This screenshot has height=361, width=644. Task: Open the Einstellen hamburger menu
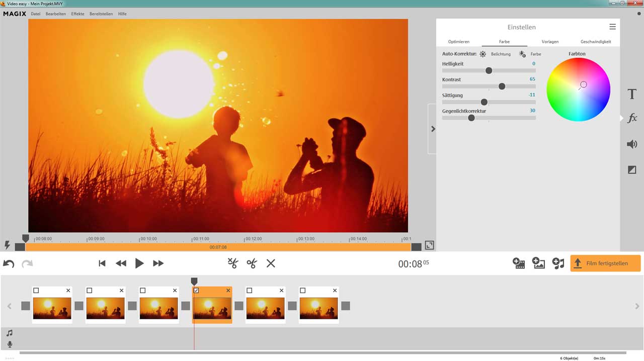point(612,27)
